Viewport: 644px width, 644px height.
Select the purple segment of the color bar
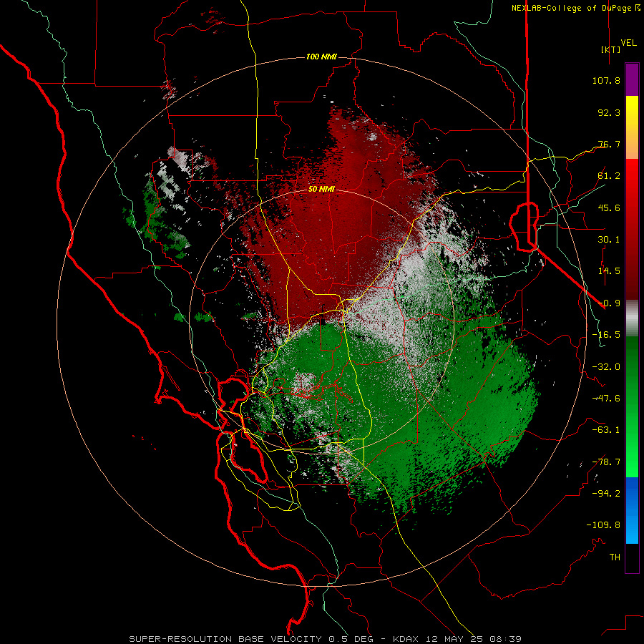pyautogui.click(x=632, y=80)
